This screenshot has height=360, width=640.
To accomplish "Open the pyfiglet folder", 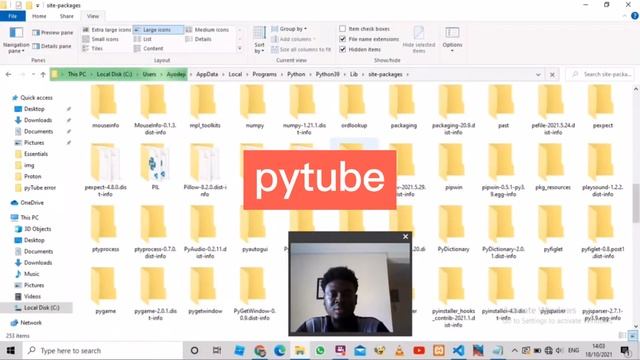I will [x=553, y=229].
